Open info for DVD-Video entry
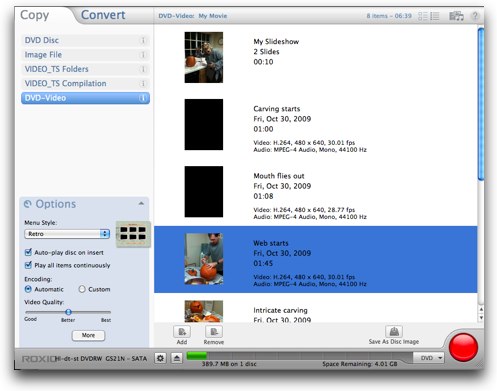Screen dimensions: 497x391 point(143,98)
